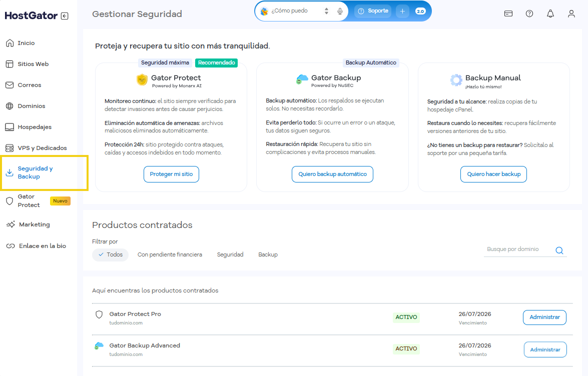Open the user profile icon
This screenshot has width=588, height=376.
[571, 14]
